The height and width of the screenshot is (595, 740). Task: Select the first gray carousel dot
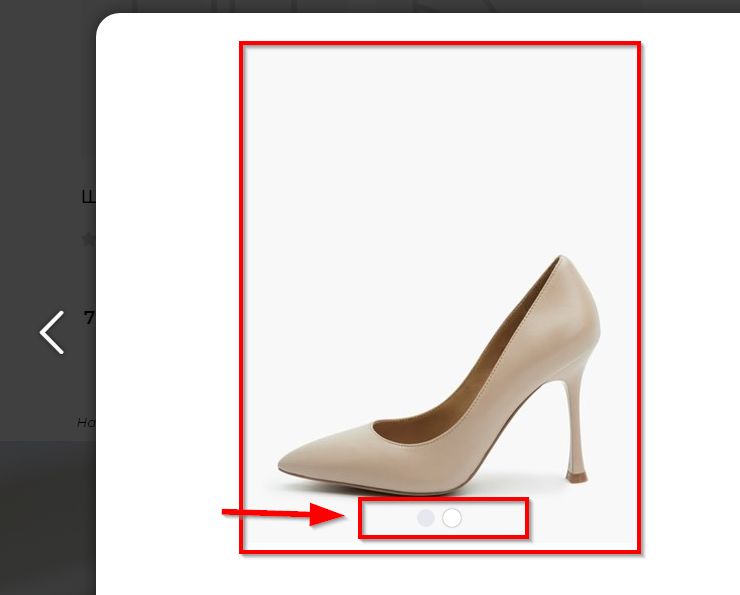point(426,518)
